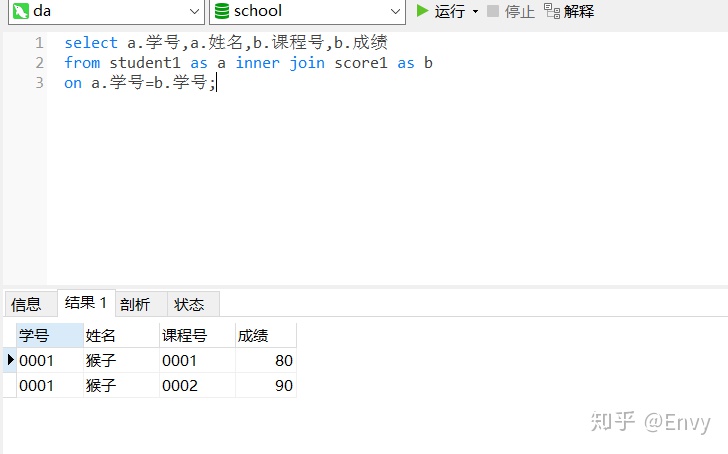Click the Explain (解释) button
The width and height of the screenshot is (728, 454).
pos(569,11)
